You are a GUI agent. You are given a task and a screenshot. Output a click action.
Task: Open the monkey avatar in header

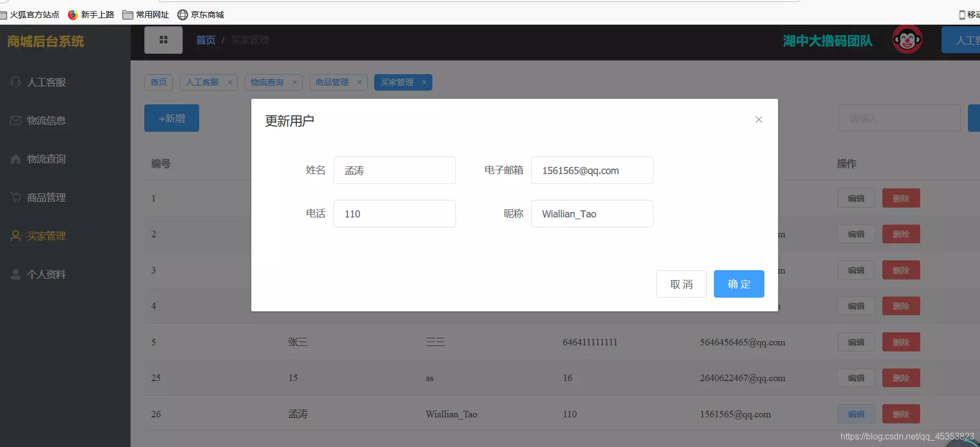[x=907, y=40]
